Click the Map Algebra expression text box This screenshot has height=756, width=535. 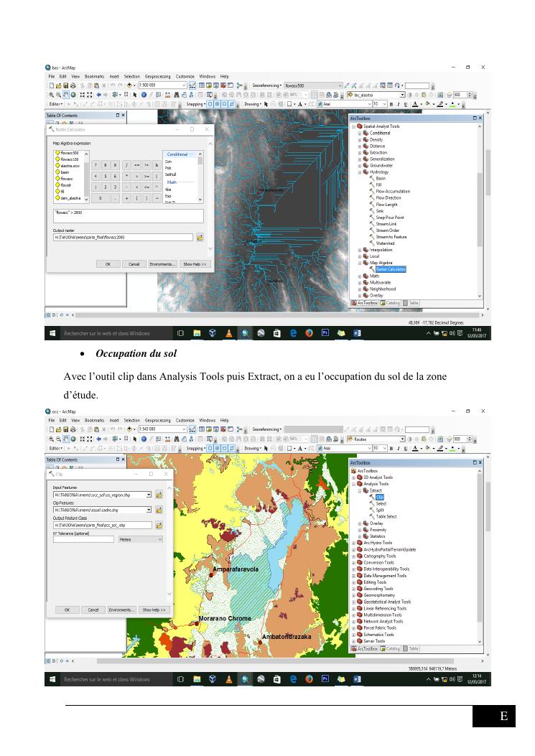[x=128, y=215]
